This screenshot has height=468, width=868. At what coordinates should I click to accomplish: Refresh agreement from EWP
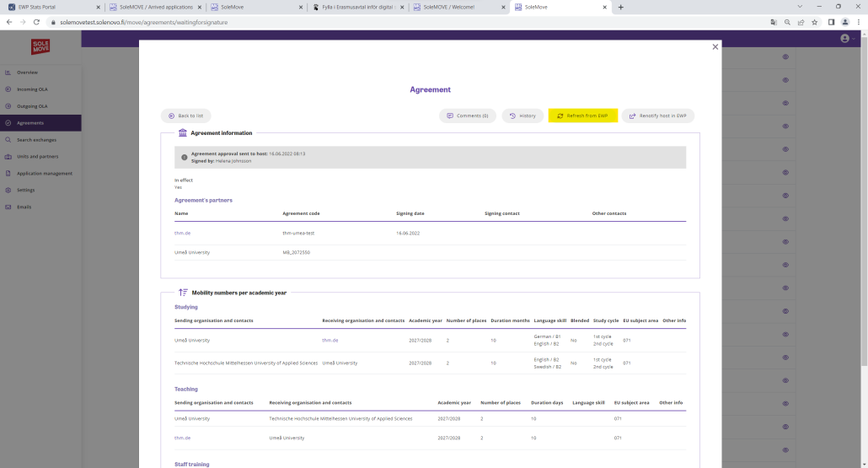tap(583, 116)
